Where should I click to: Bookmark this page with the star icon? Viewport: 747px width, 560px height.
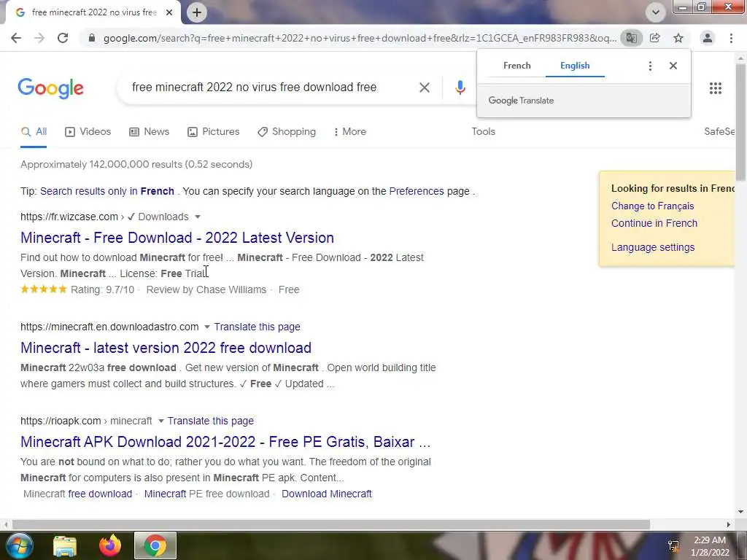click(678, 38)
